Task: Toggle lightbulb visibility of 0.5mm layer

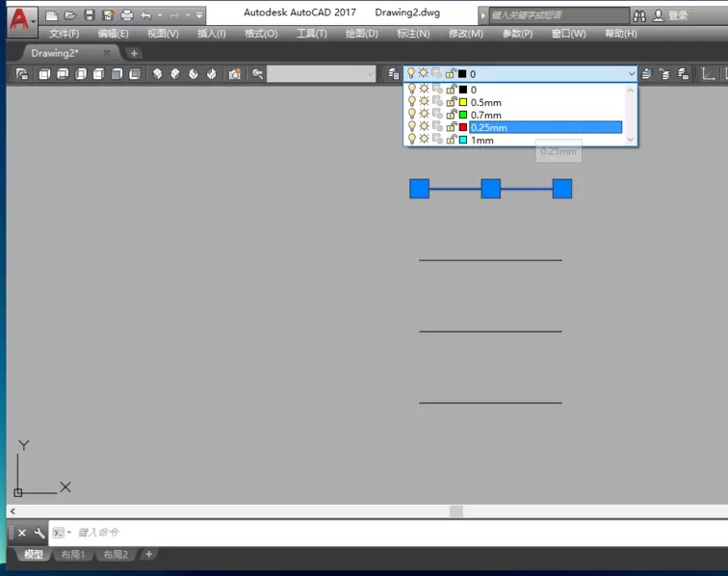Action: coord(412,102)
